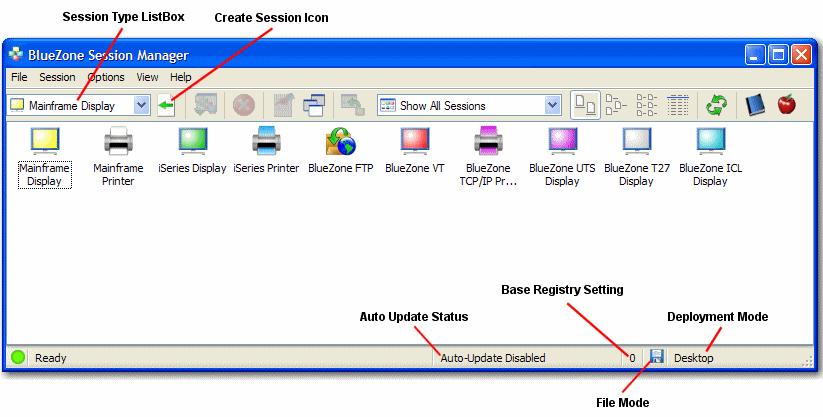Maximize the BlueZone Session Manager window
Image resolution: width=823 pixels, height=417 pixels.
pos(779,55)
